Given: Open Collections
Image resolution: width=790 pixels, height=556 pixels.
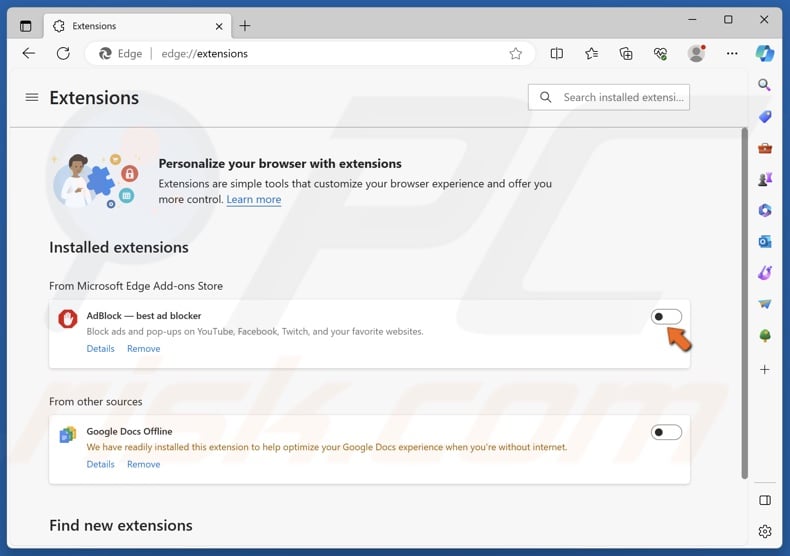Looking at the screenshot, I should tap(626, 53).
